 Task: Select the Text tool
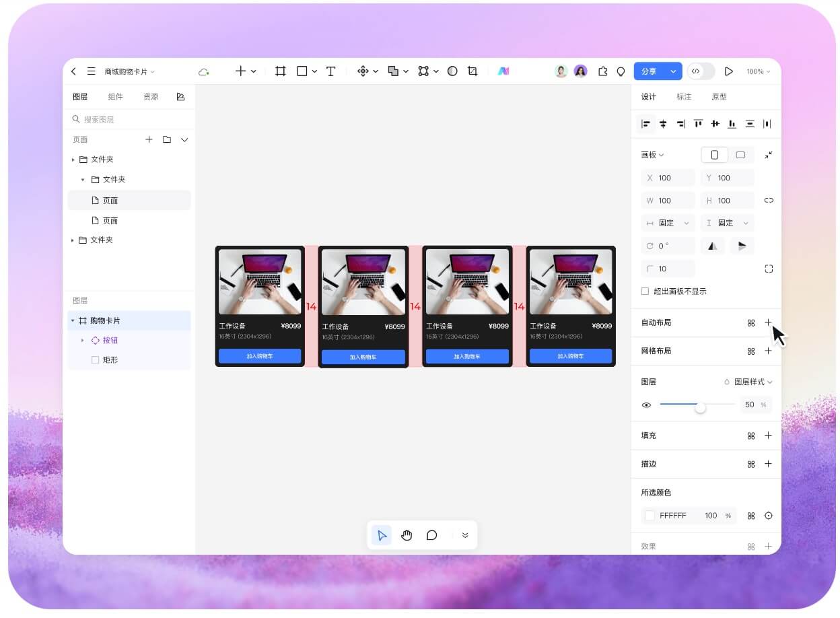tap(330, 71)
